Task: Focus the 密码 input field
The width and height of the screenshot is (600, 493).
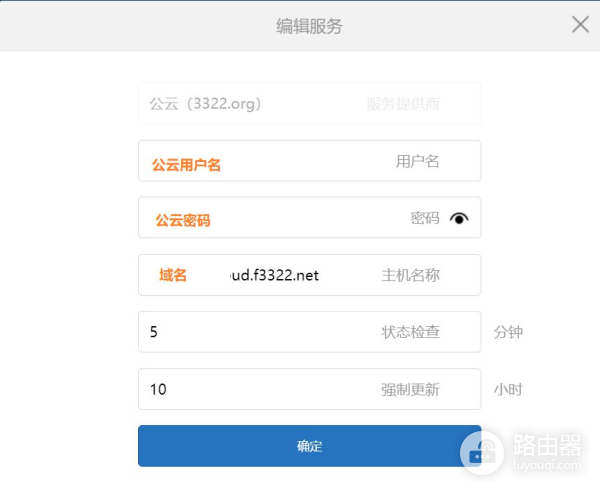Action: coord(300,218)
